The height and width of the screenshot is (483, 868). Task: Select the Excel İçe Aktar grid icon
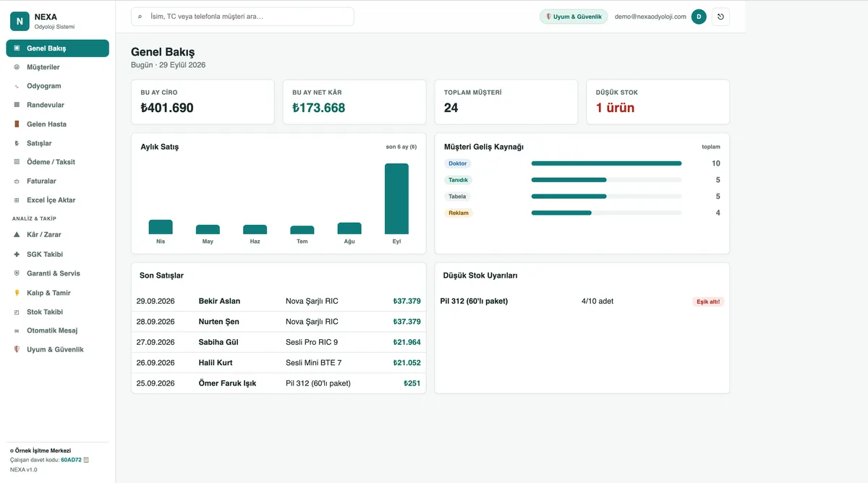click(x=17, y=200)
